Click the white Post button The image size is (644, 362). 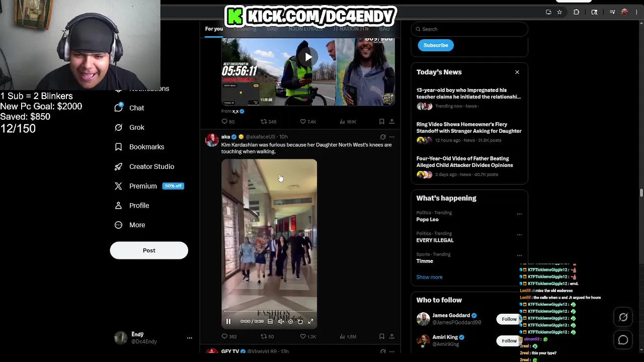pyautogui.click(x=149, y=250)
